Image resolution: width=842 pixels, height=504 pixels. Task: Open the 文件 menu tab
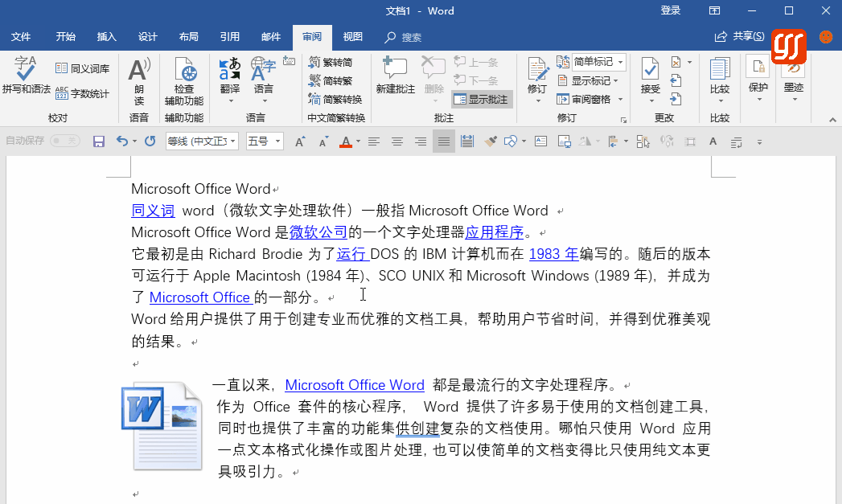point(21,36)
